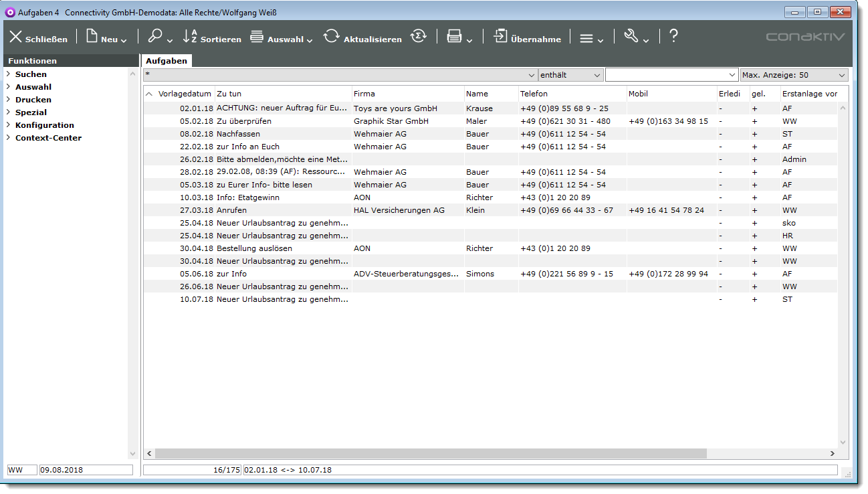
Task: Open help via question mark icon
Action: pyautogui.click(x=673, y=37)
